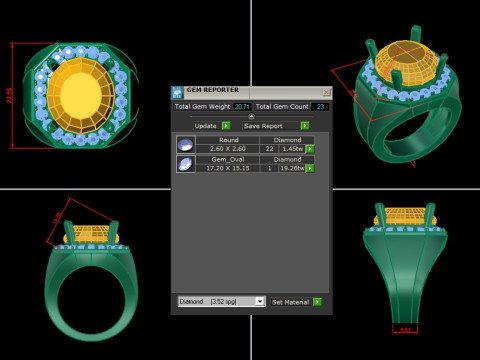Viewport: 480px width, 360px height.
Task: Click the 19.26tw weight cell
Action: pyautogui.click(x=292, y=168)
